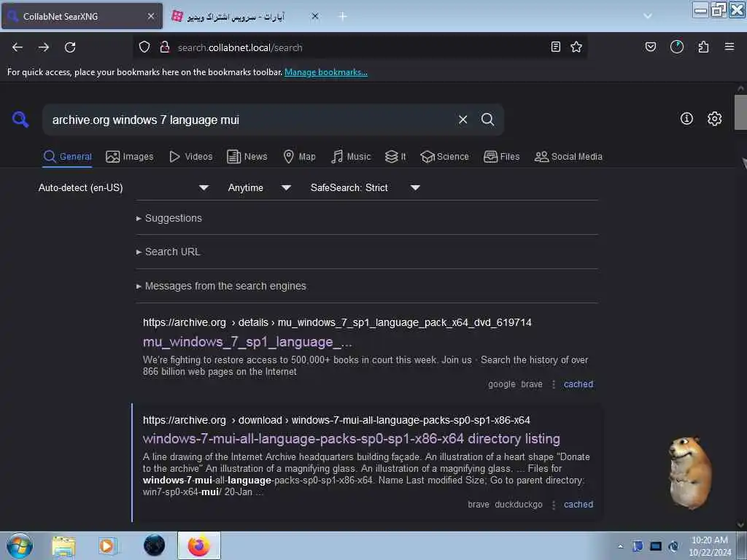Open File Explorer from taskbar
The width and height of the screenshot is (747, 560).
tap(63, 545)
